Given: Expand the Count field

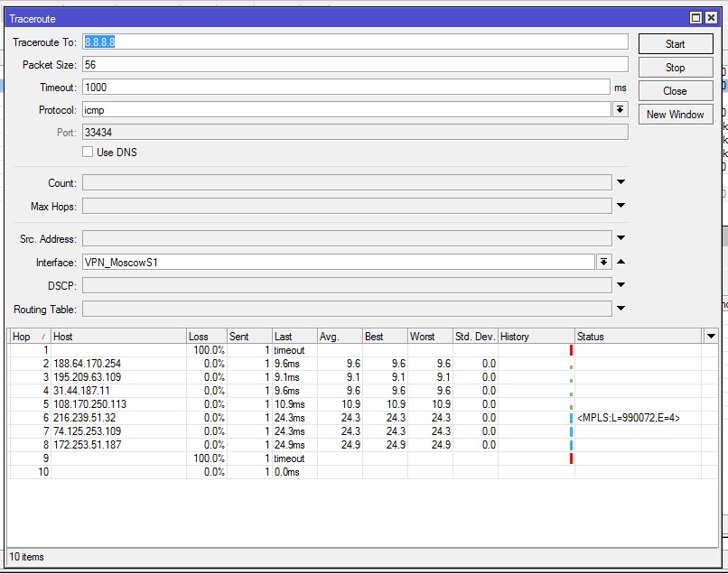Looking at the screenshot, I should [x=621, y=182].
